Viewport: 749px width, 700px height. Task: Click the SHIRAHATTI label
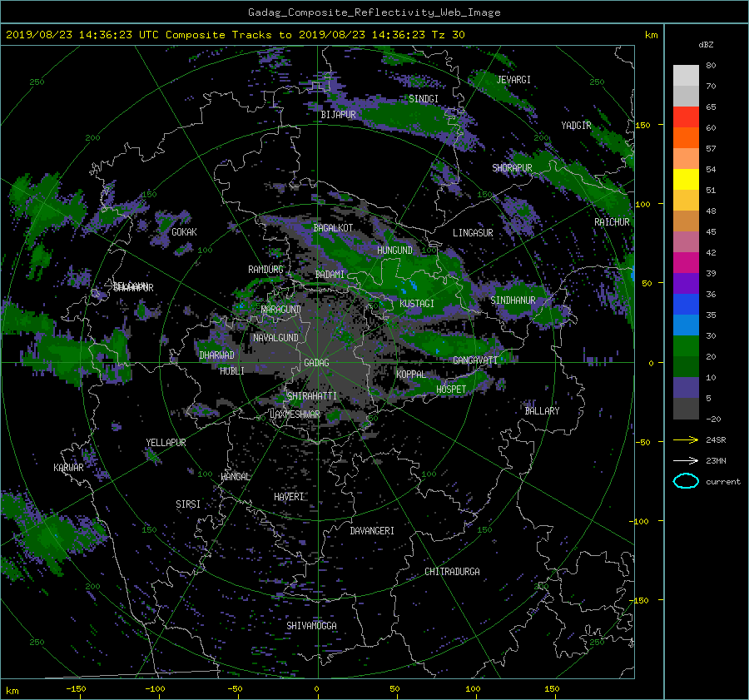click(312, 396)
